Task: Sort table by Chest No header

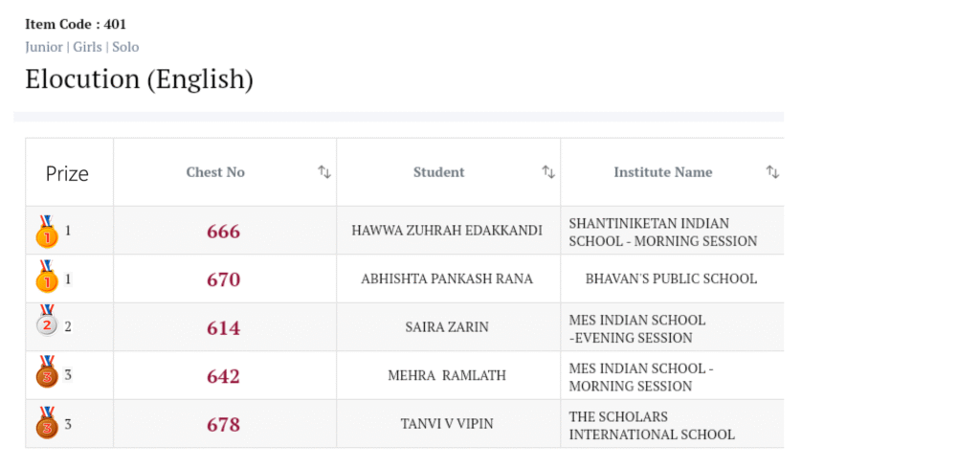Action: [215, 172]
